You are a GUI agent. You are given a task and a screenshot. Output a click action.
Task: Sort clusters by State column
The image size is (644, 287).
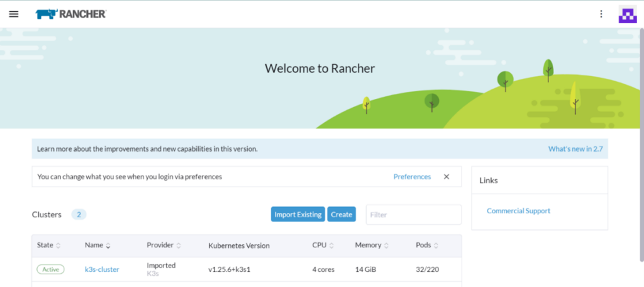[x=47, y=245]
